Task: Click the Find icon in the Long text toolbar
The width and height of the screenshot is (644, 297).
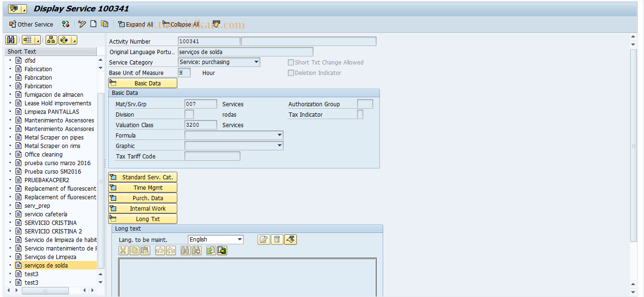Action: coord(184,251)
